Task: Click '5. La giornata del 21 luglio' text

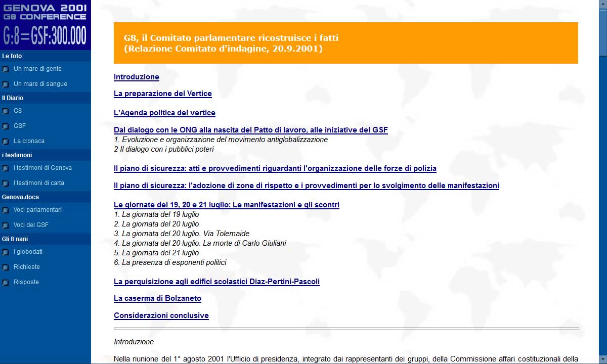Action: click(x=156, y=253)
